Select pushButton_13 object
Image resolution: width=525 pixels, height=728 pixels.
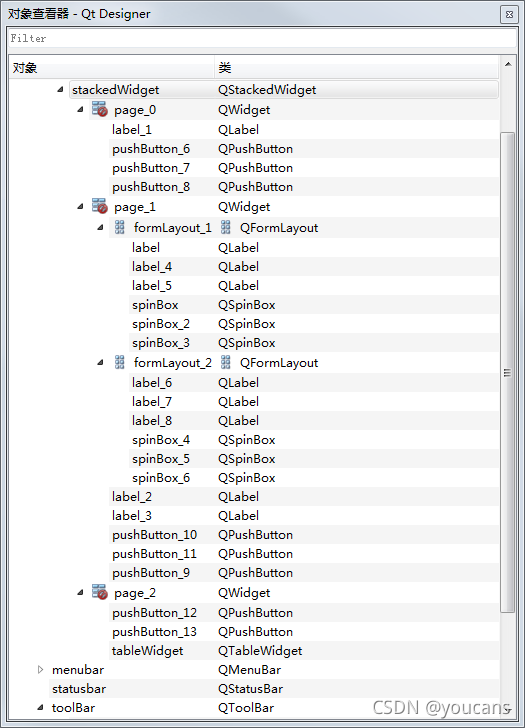[x=155, y=632]
